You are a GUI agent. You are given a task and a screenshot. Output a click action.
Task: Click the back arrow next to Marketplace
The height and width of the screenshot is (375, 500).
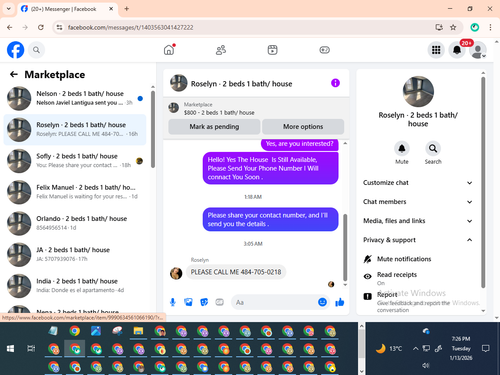(x=14, y=74)
